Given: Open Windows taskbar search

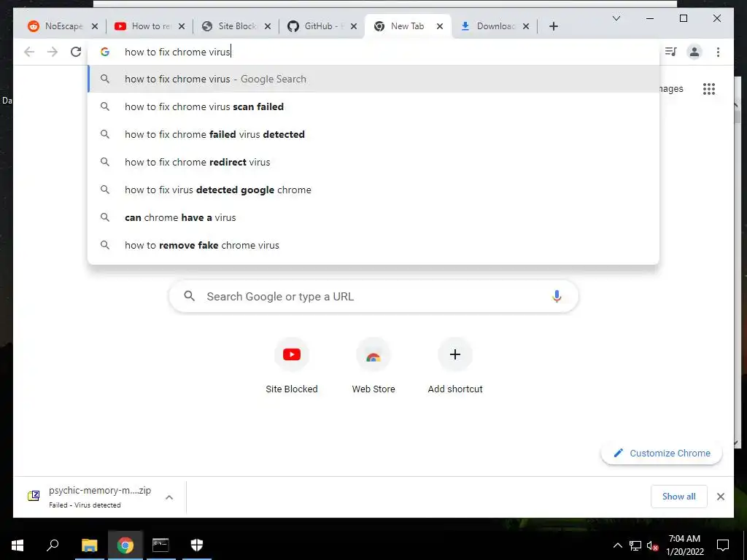Looking at the screenshot, I should 53,545.
